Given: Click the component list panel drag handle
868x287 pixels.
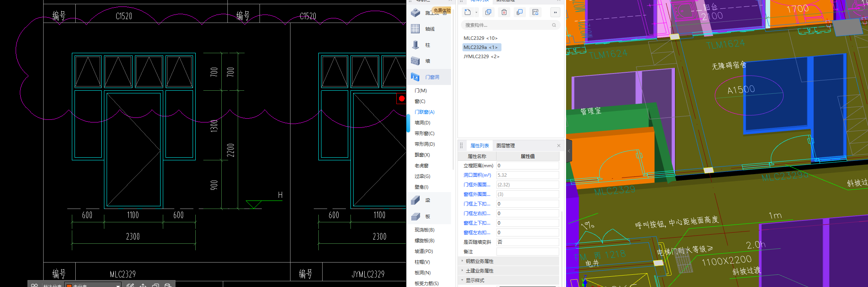Looking at the screenshot, I should click(x=461, y=1).
